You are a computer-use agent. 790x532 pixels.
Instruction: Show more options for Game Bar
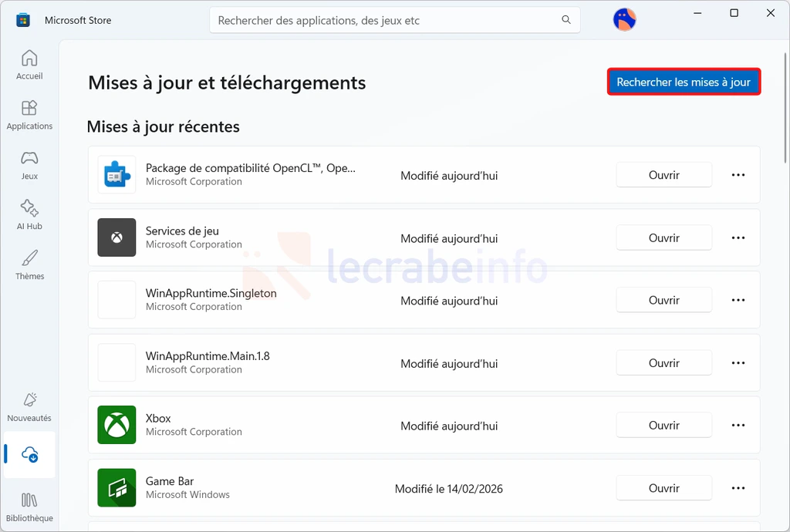738,488
